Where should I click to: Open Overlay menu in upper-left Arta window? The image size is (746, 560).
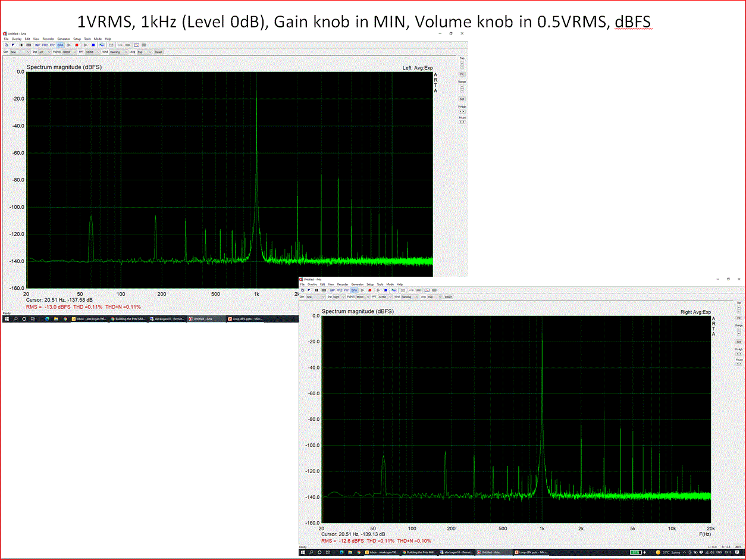tap(17, 39)
